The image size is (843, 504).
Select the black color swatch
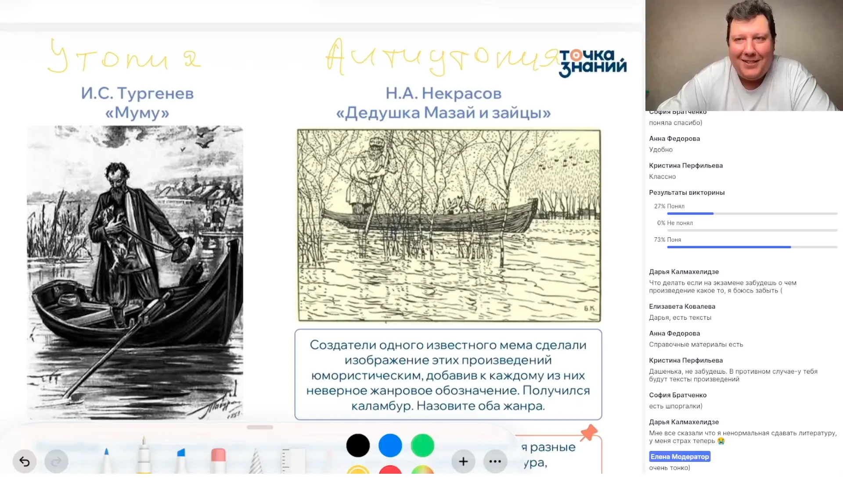[358, 445]
